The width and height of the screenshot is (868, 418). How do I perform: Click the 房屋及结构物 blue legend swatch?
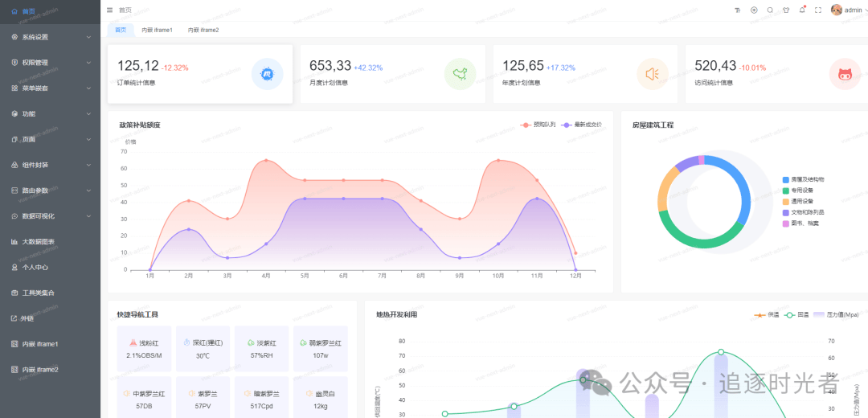pos(786,179)
